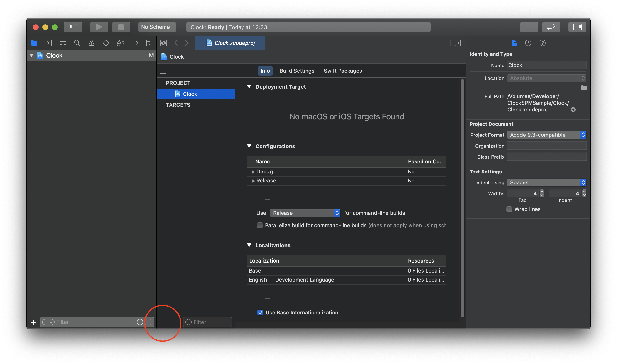The height and width of the screenshot is (364, 617).
Task: Uncheck Use Base Internationalization
Action: click(260, 313)
